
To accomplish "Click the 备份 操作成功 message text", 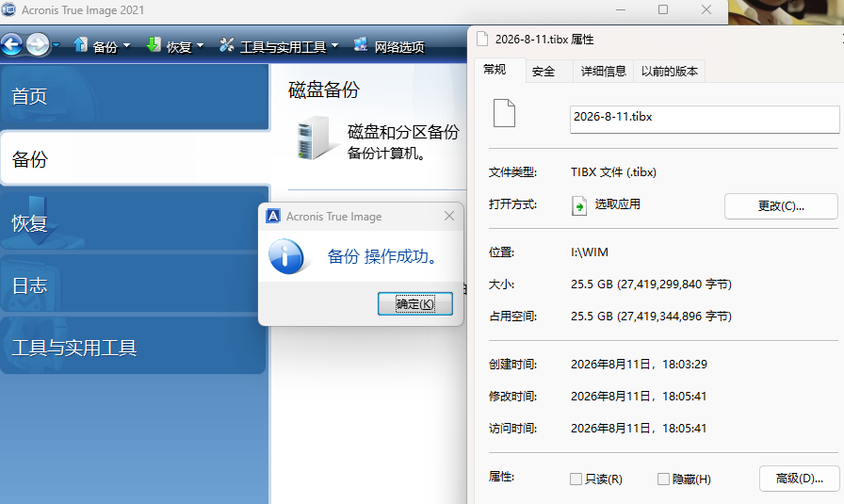I will [x=383, y=256].
